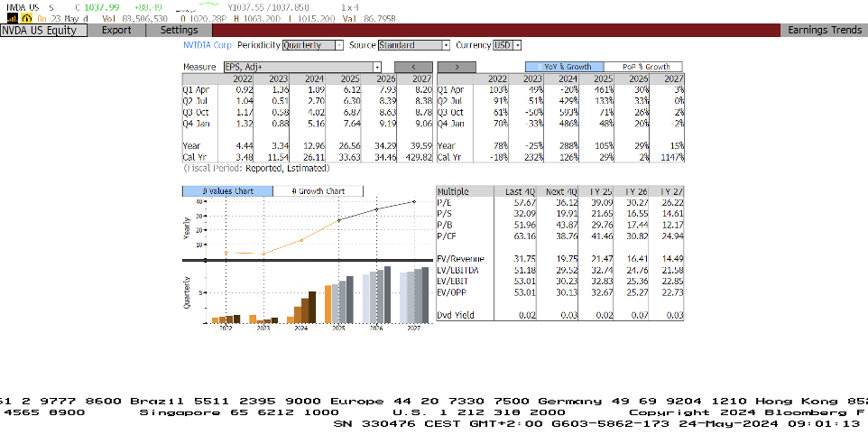Click the 2022 orange point on the yearly line
Viewport: 868px width, 444px height.
tap(226, 253)
